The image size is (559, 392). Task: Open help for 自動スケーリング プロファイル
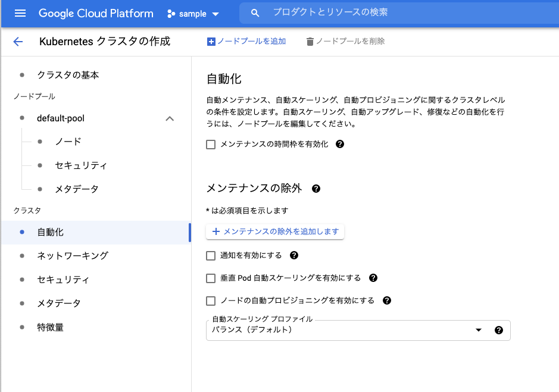pos(499,330)
